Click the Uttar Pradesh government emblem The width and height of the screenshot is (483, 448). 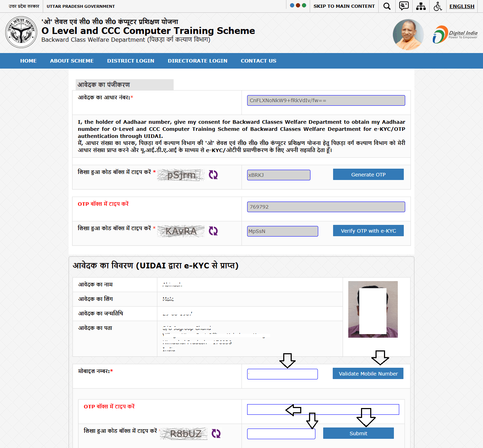click(21, 32)
